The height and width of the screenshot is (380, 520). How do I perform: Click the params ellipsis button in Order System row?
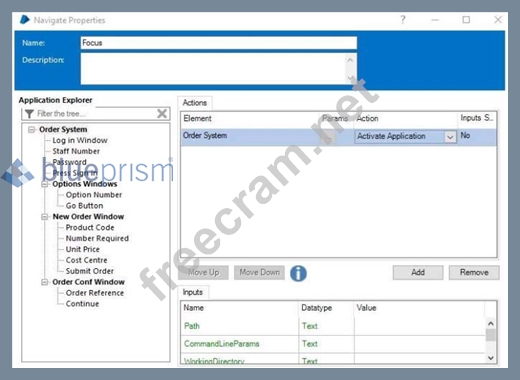pyautogui.click(x=329, y=137)
